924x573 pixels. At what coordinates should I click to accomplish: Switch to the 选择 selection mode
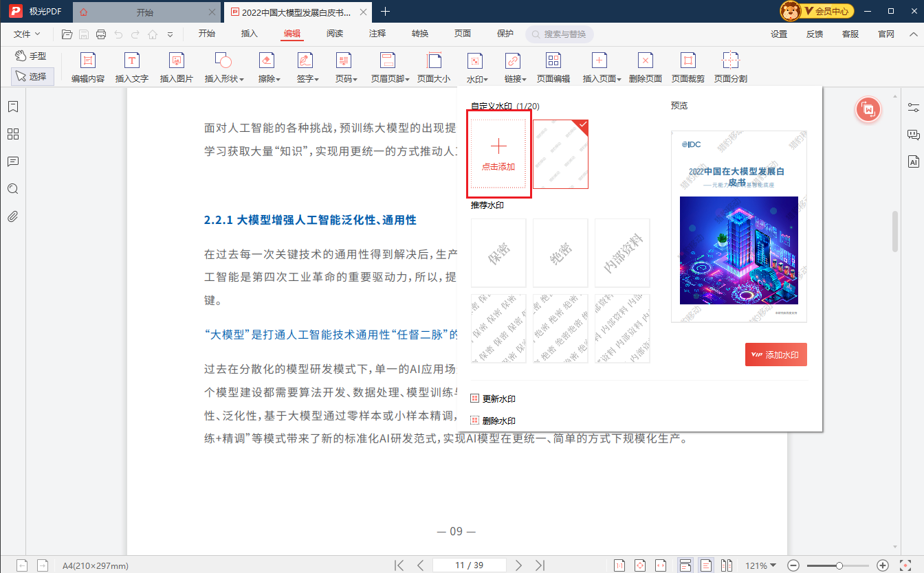coord(32,76)
